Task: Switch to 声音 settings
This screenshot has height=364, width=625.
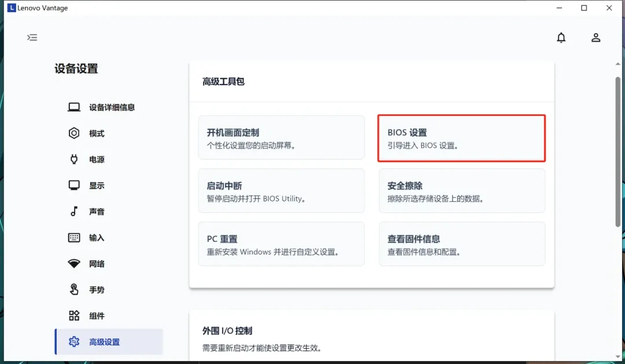Action: click(x=109, y=211)
